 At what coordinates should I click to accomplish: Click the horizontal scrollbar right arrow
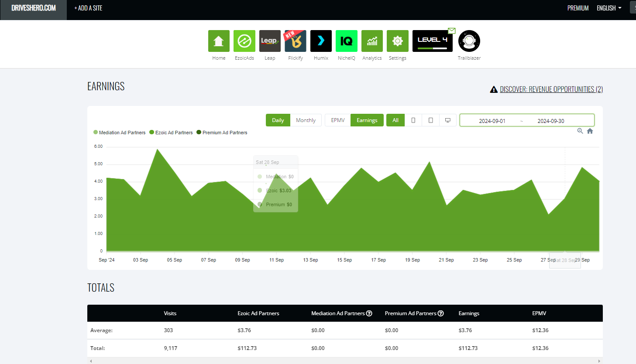click(x=599, y=361)
